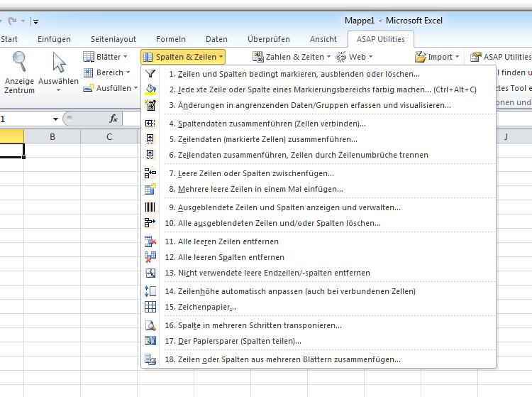532x397 pixels.
Task: Select the ASAP Utilities ribbon tab
Action: click(381, 39)
